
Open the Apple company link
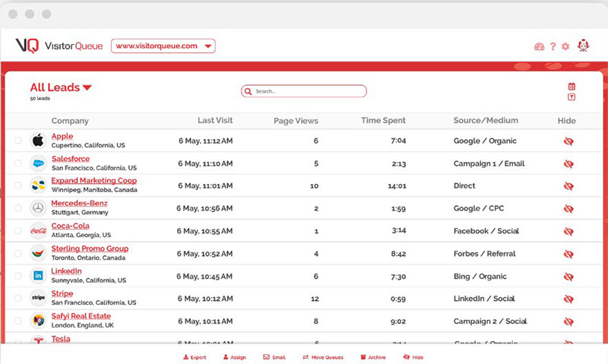(x=62, y=136)
